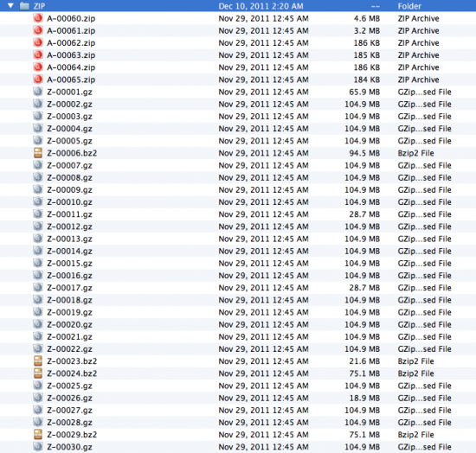Image resolution: width=476 pixels, height=453 pixels.
Task: Click the 94.5 MB size value
Action: (x=364, y=153)
